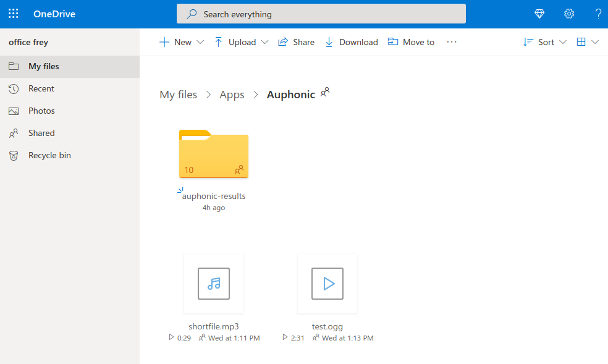Click the office frey account name
Image resolution: width=608 pixels, height=364 pixels.
coord(28,42)
